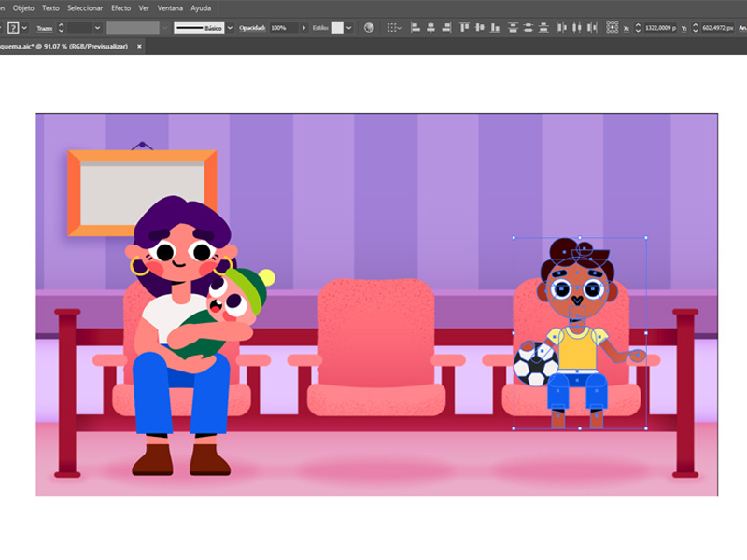
Task: Expand the Básico brush definition dropdown
Action: 230,27
